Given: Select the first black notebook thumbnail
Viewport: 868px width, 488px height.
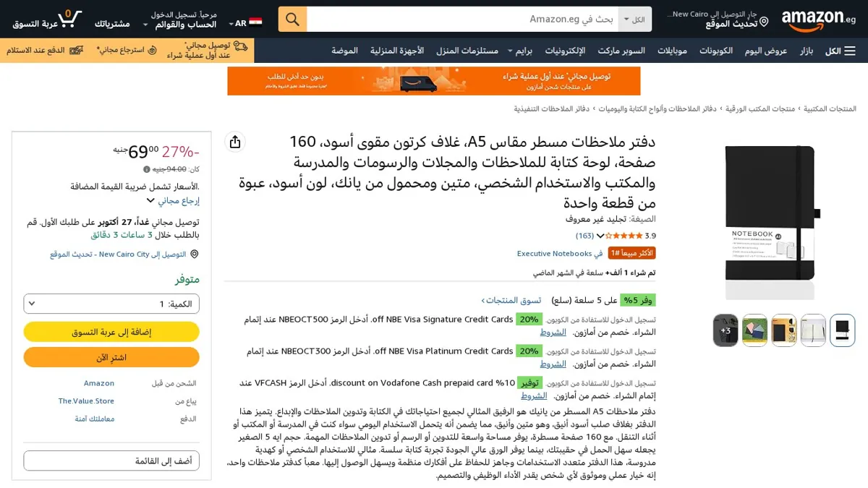Looking at the screenshot, I should [x=842, y=330].
